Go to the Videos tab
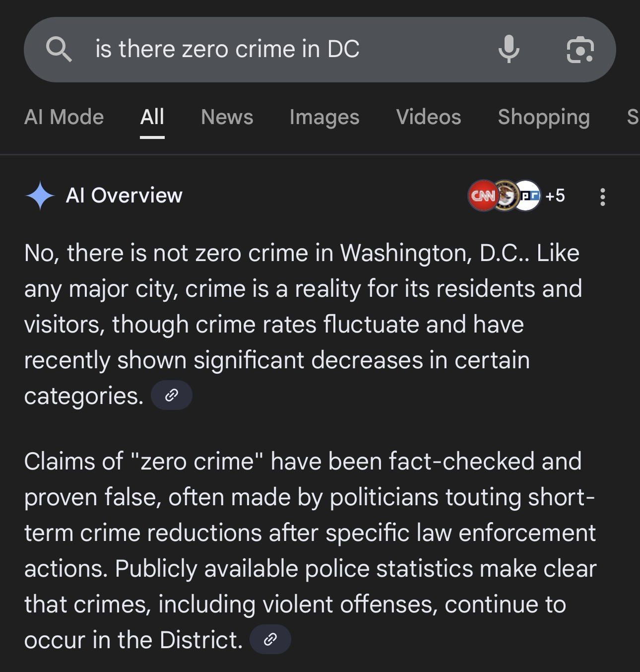This screenshot has width=640, height=672. [429, 117]
